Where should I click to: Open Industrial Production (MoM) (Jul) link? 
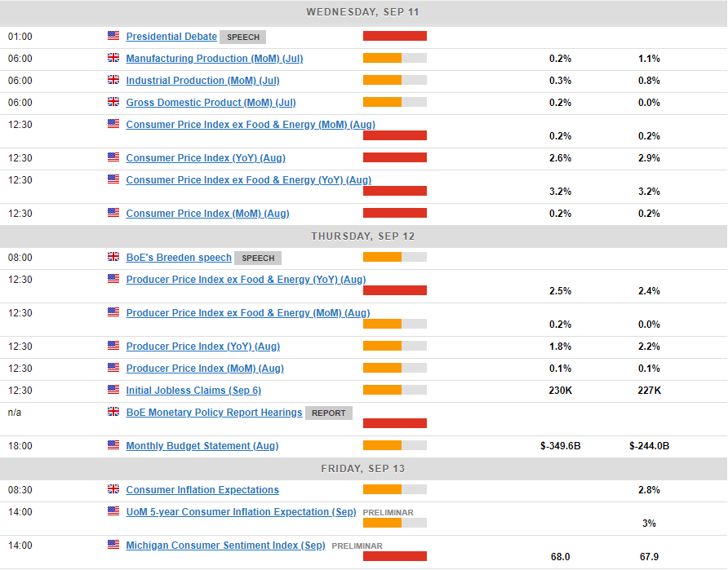202,81
